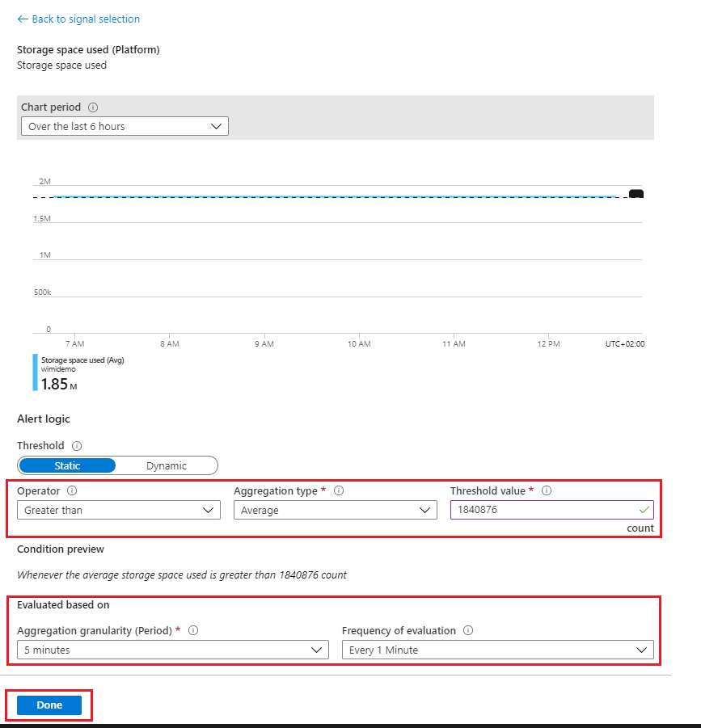Click info icon beside Aggregation type

[339, 490]
